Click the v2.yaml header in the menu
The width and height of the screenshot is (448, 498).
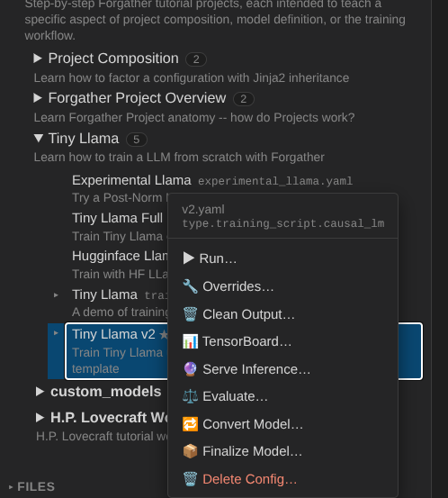[x=203, y=209]
